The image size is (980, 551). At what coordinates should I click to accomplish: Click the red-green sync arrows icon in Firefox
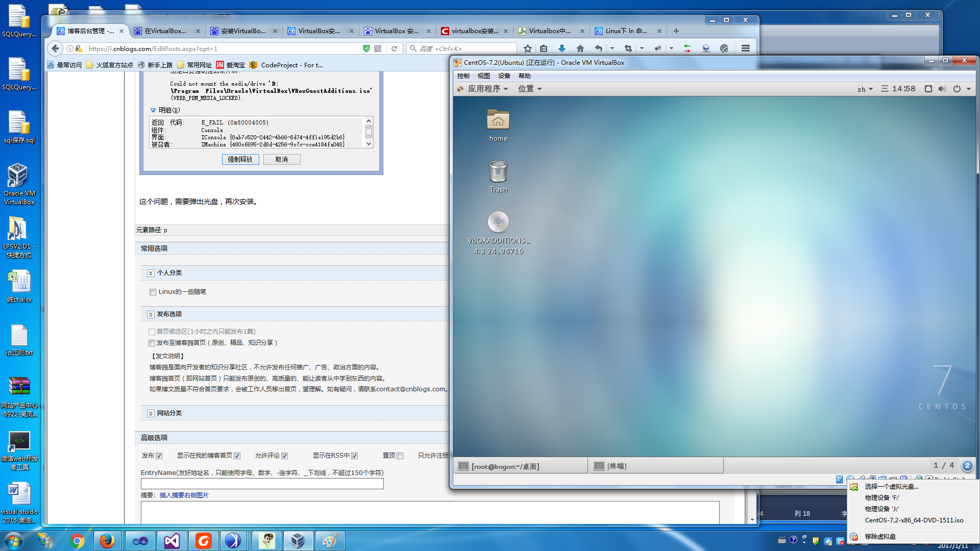tap(687, 48)
